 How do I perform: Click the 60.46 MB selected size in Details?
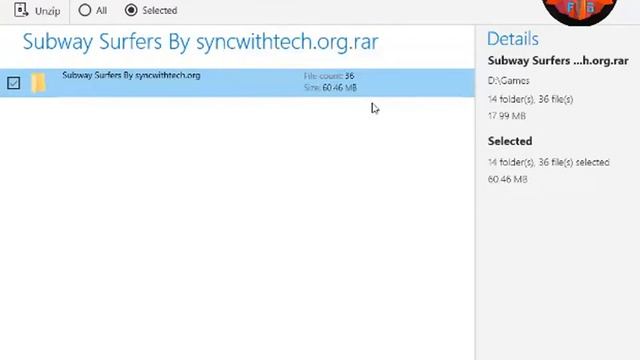point(507,179)
